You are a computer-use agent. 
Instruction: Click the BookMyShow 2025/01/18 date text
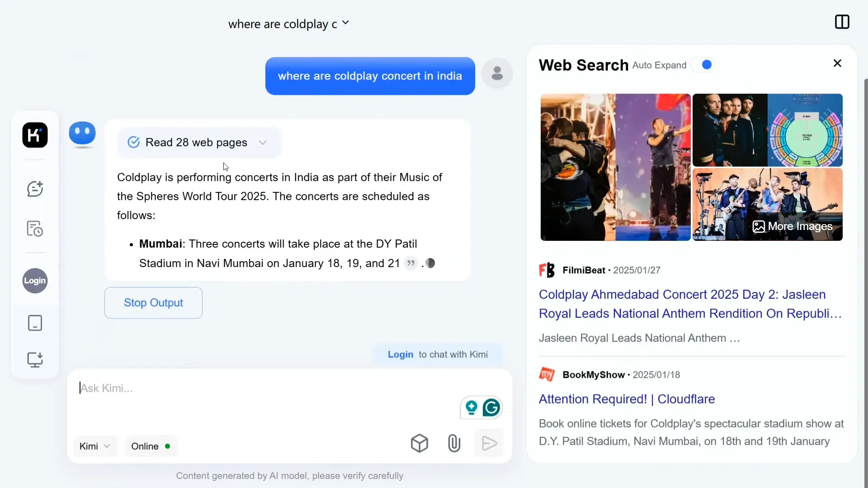click(x=656, y=375)
